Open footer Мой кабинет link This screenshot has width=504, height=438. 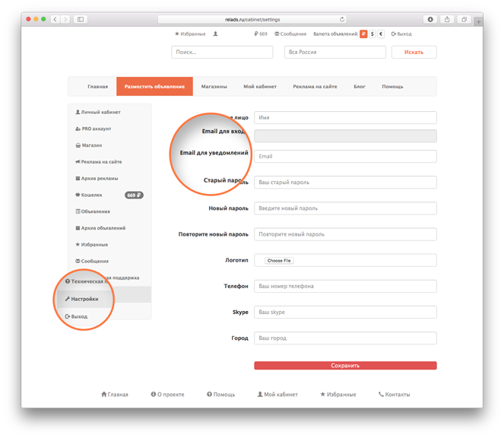point(277,394)
